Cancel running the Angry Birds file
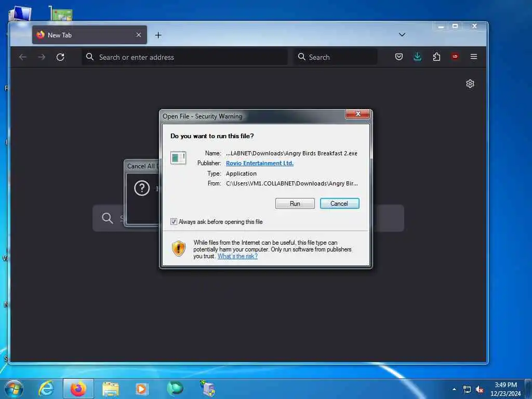Image resolution: width=532 pixels, height=399 pixels. coord(339,204)
